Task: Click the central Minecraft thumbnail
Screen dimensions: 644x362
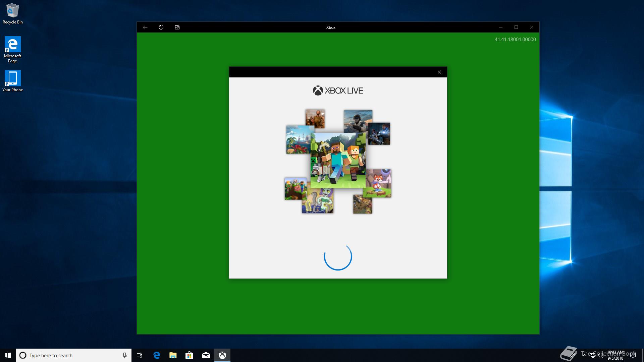Action: tap(338, 161)
